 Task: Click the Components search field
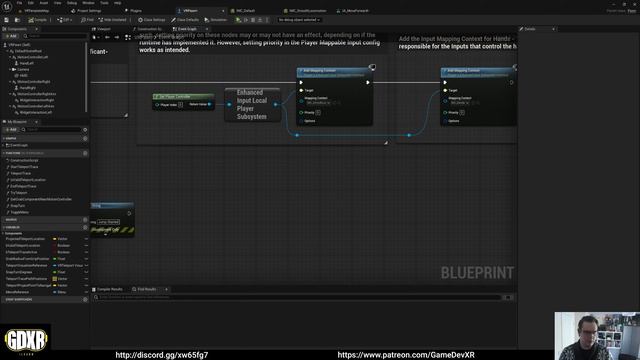tap(55, 36)
